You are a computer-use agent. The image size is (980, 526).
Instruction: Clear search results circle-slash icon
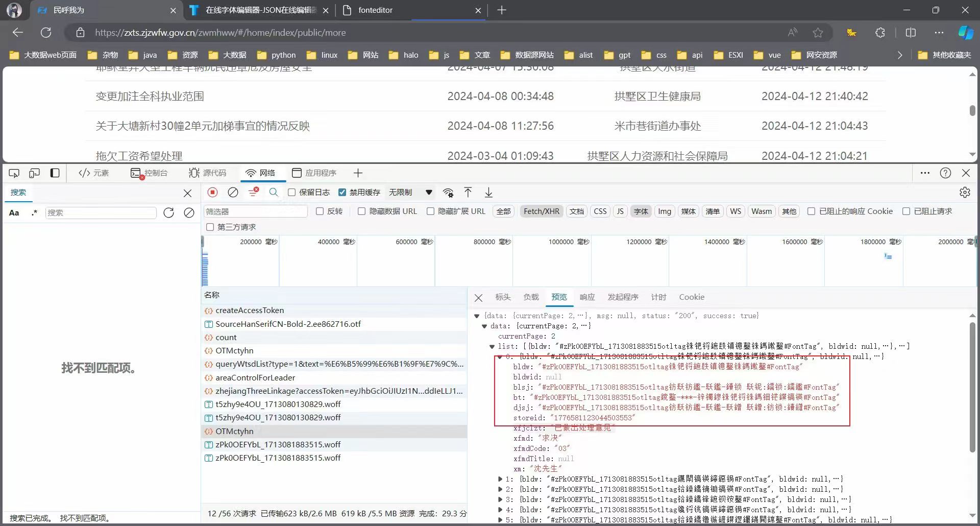(x=189, y=213)
